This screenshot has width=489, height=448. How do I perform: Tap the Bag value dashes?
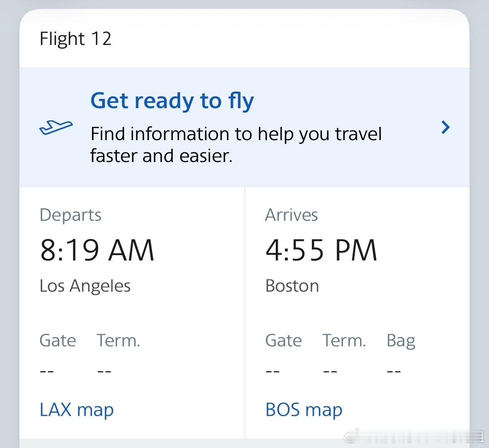394,371
